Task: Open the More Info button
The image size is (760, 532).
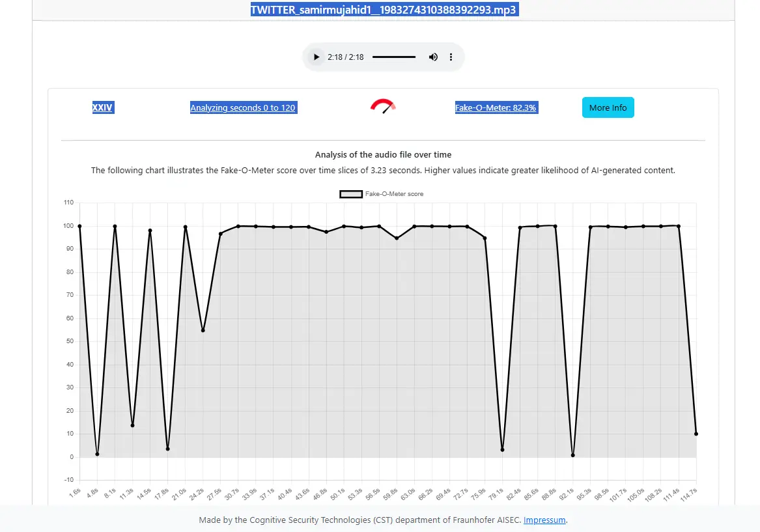Action: 608,107
